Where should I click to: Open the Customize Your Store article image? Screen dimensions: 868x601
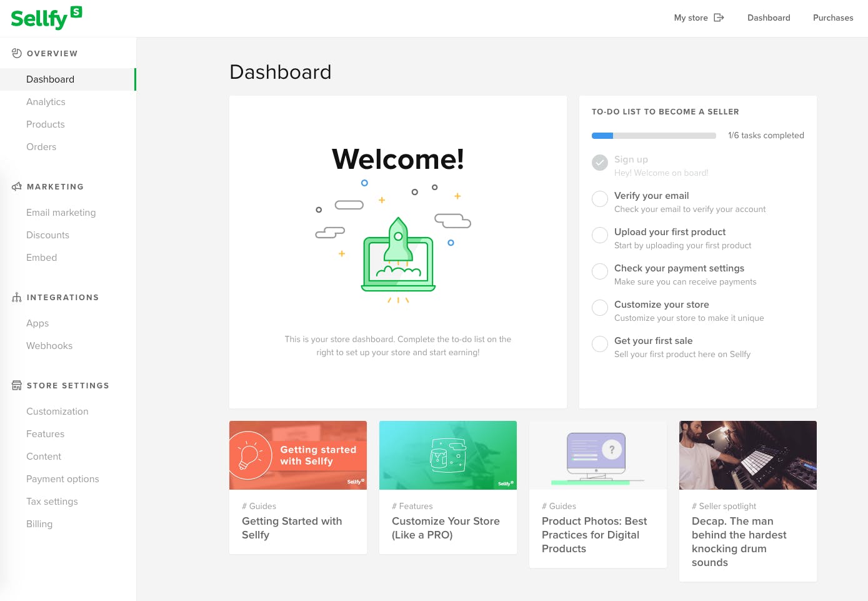pyautogui.click(x=448, y=455)
